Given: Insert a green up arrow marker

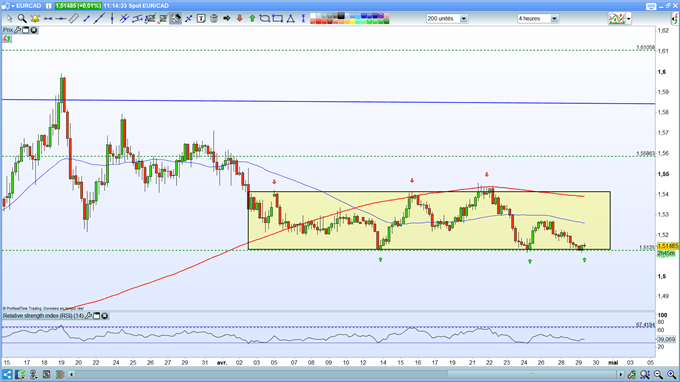Looking at the screenshot, I should 252,18.
